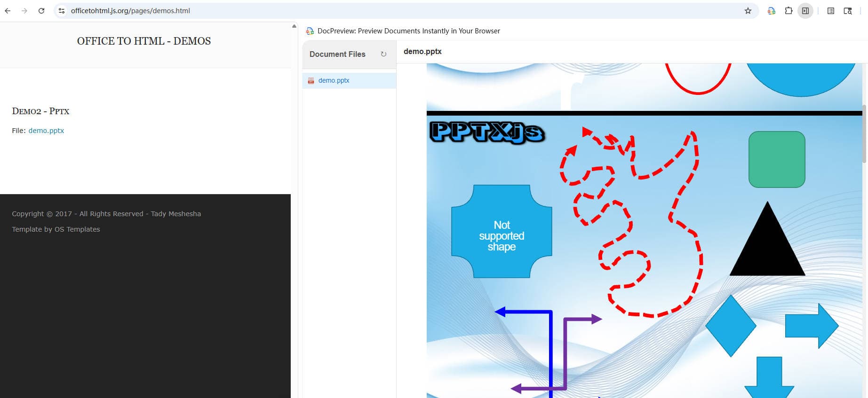Bookmark this page with the star icon
Viewport: 868px width, 398px height.
(x=748, y=11)
